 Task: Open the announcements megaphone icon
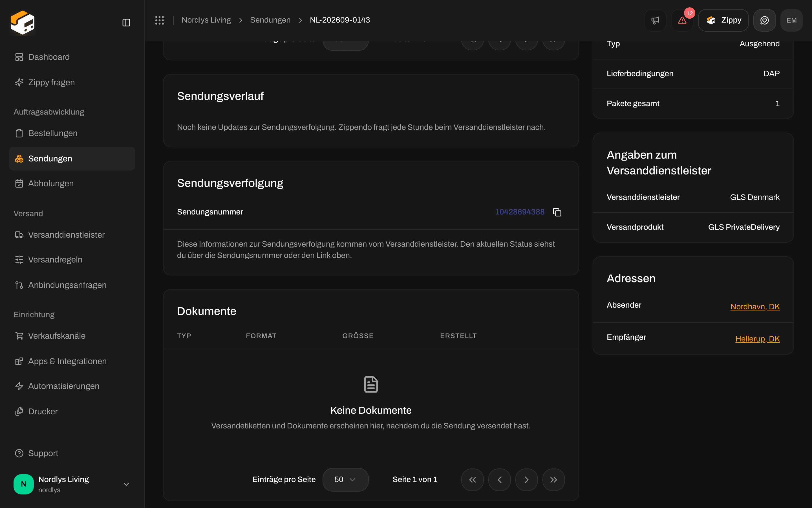[x=655, y=20]
